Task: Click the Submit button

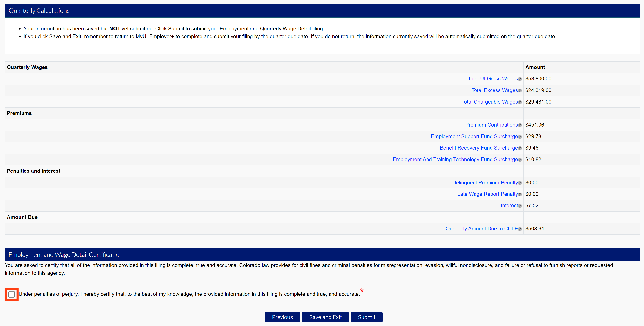Action: tap(366, 317)
